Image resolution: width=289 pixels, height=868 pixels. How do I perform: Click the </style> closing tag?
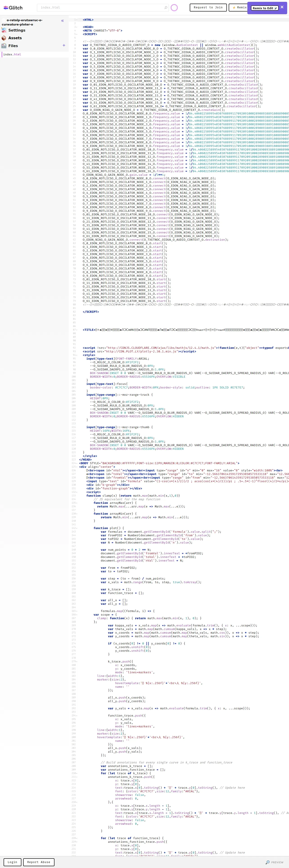coord(90,456)
